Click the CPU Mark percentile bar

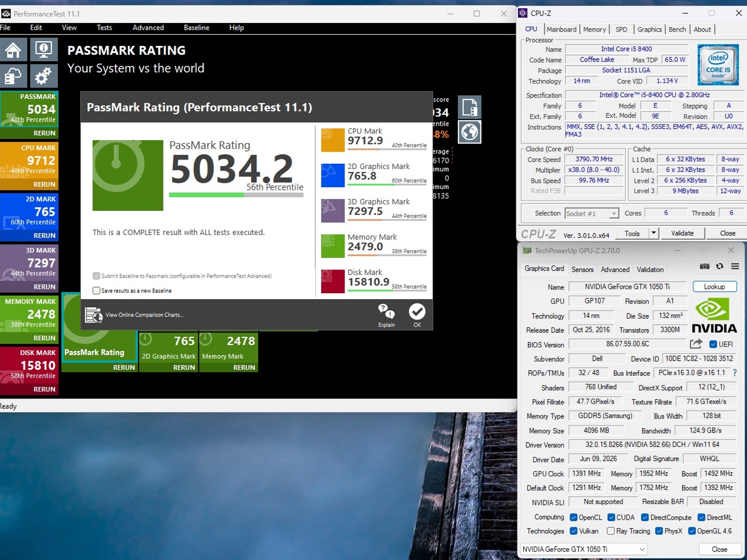[x=387, y=149]
